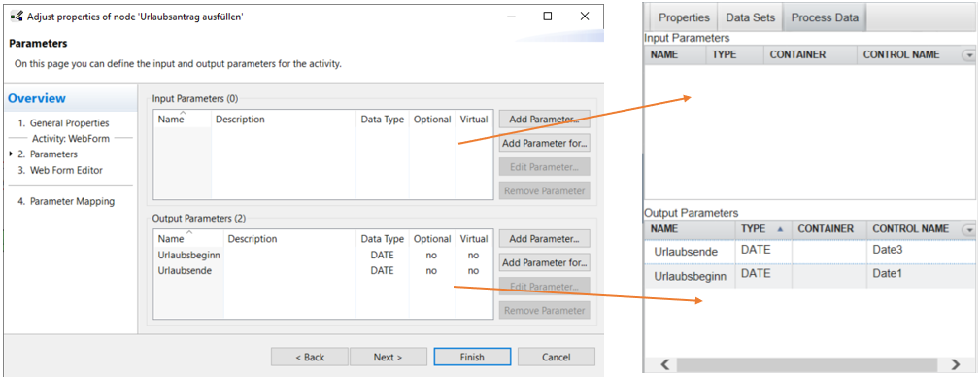Click the Finish button
Viewport: 980px width, 377px height.
[x=472, y=357]
